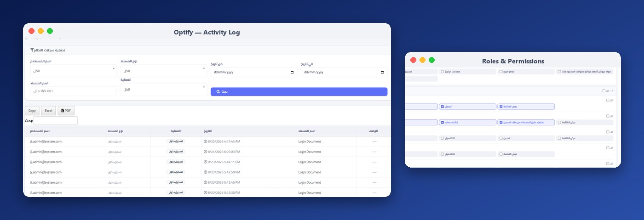
Task: Click the clock icon beside 8/24/2026 6:07:03 PM
Action: coord(205,152)
